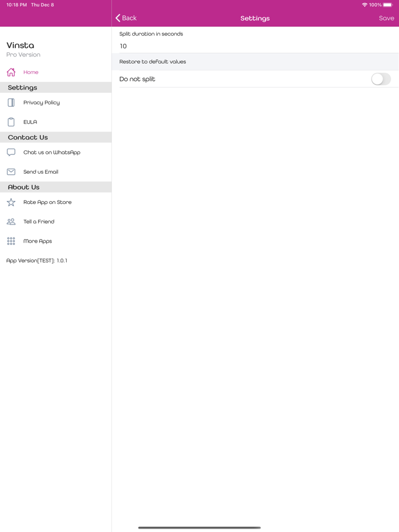Click the Rate App star icon
This screenshot has height=532, width=399.
click(11, 202)
